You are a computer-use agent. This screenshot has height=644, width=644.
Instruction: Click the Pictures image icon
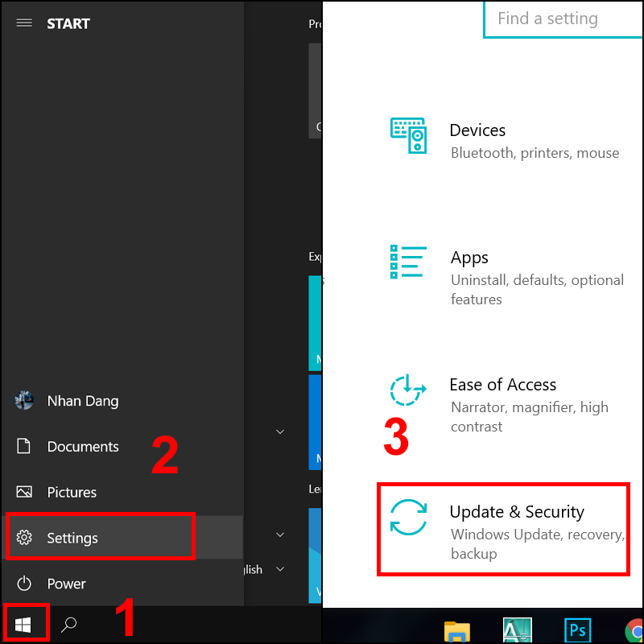tap(24, 492)
